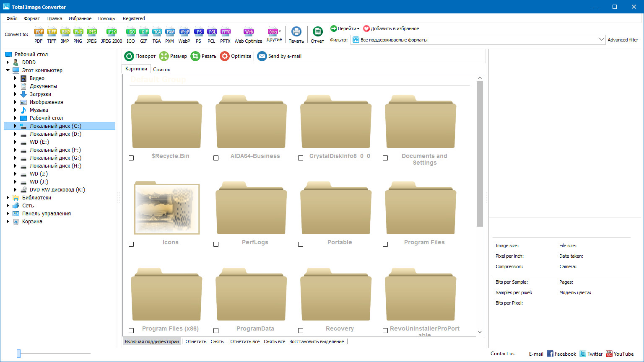Choose GIF conversion icon
The width and height of the screenshot is (644, 362).
click(x=144, y=32)
